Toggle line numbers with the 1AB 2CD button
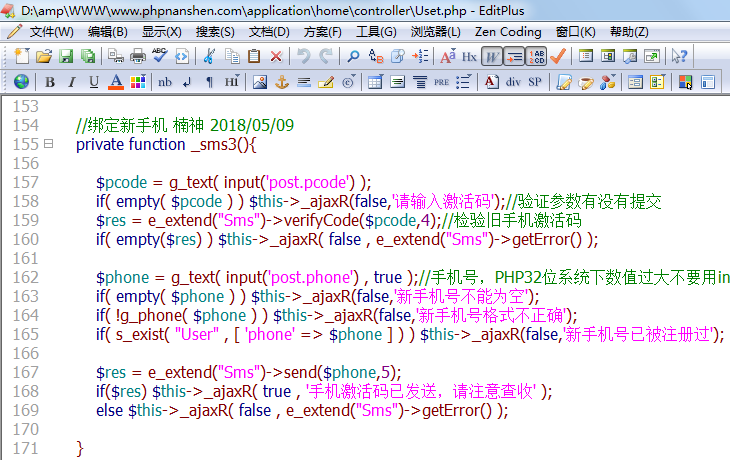The image size is (730, 460). coord(536,56)
